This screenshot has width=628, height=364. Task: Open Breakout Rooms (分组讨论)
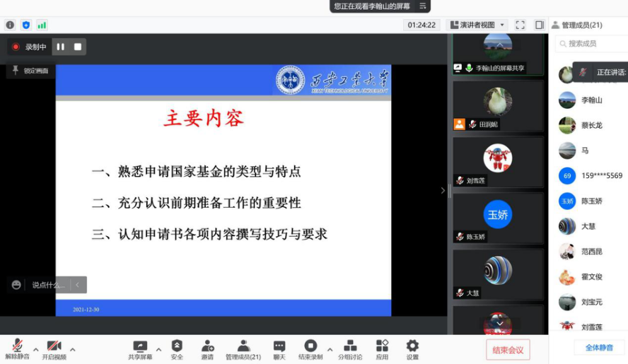click(x=349, y=348)
